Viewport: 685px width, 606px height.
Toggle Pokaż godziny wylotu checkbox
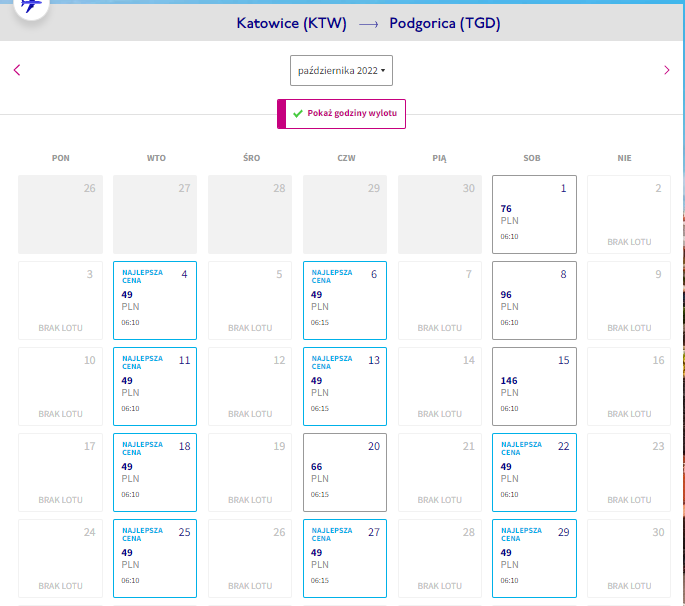point(341,114)
